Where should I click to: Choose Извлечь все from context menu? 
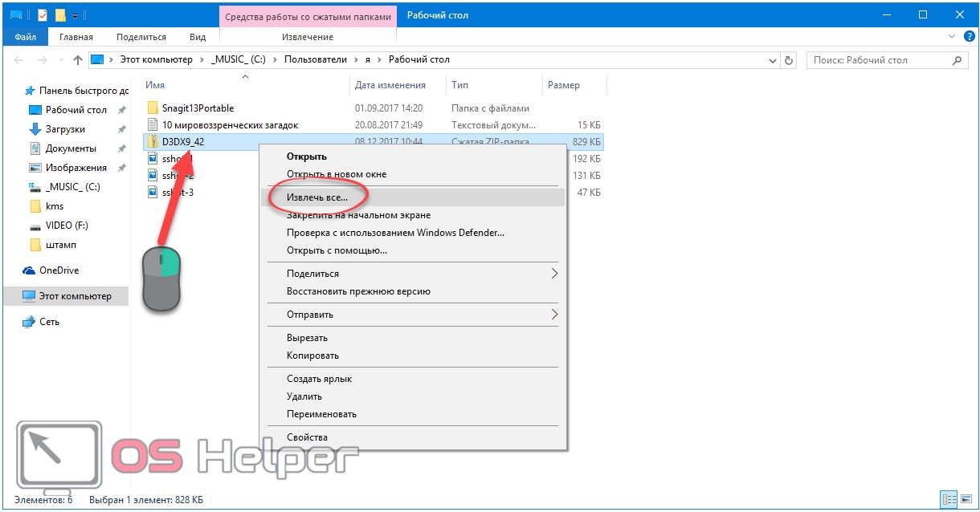coord(317,197)
